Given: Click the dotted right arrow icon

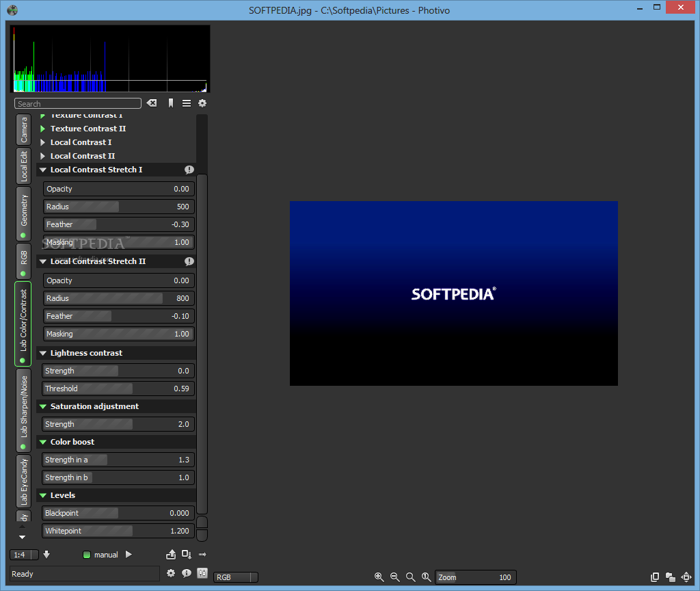Looking at the screenshot, I should [202, 554].
